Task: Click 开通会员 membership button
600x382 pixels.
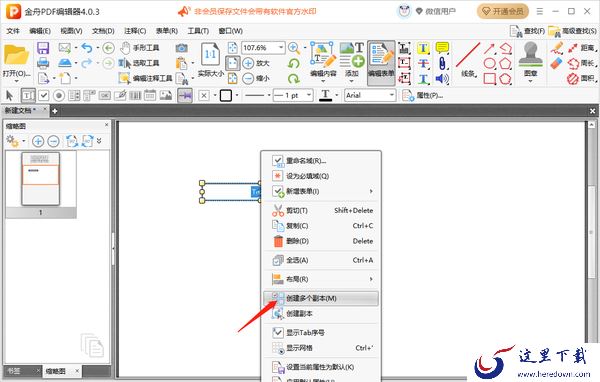Action: pyautogui.click(x=503, y=11)
